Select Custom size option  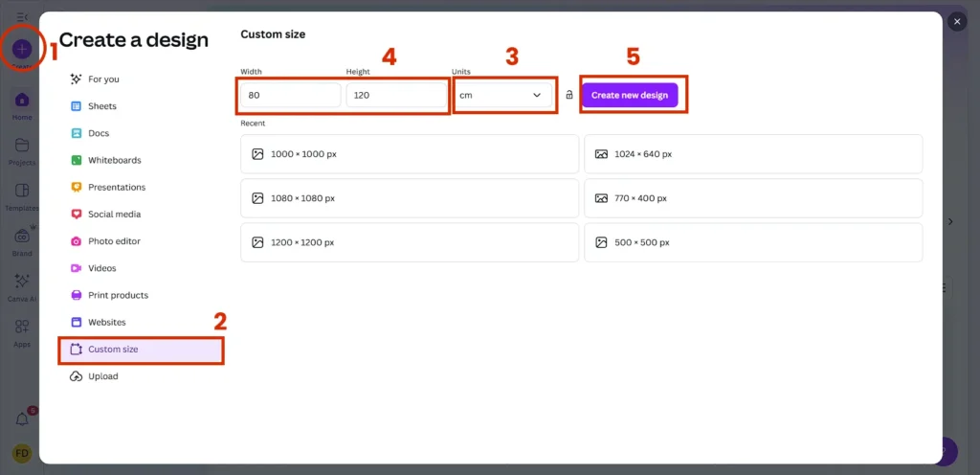[x=141, y=350]
